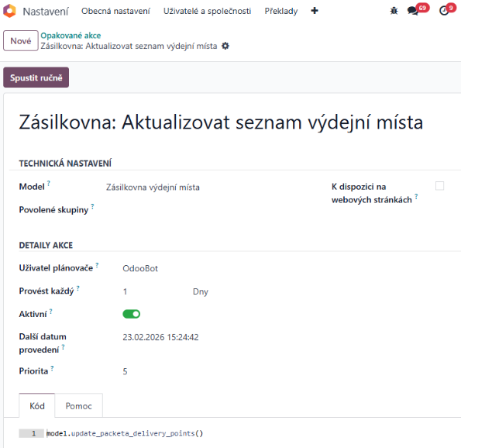
Task: Open the activities clock icon
Action: click(x=444, y=12)
